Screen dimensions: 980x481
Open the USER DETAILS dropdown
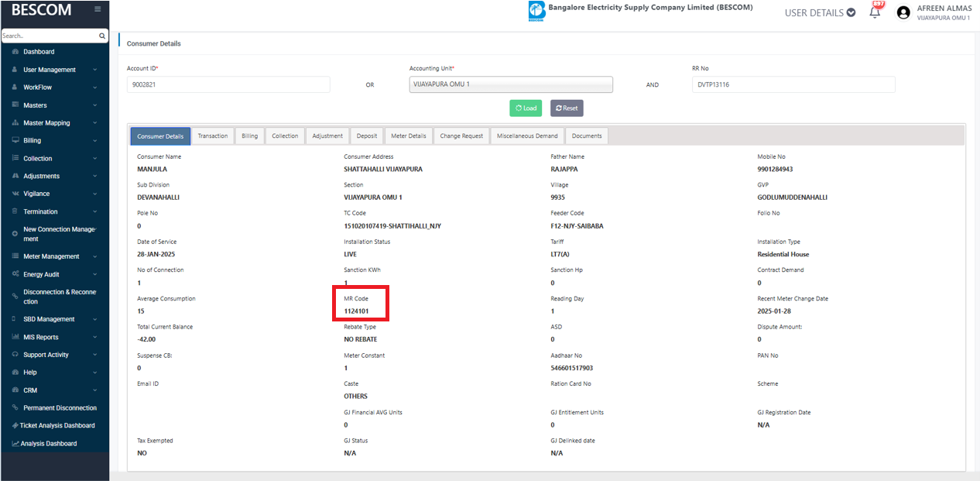coord(820,12)
